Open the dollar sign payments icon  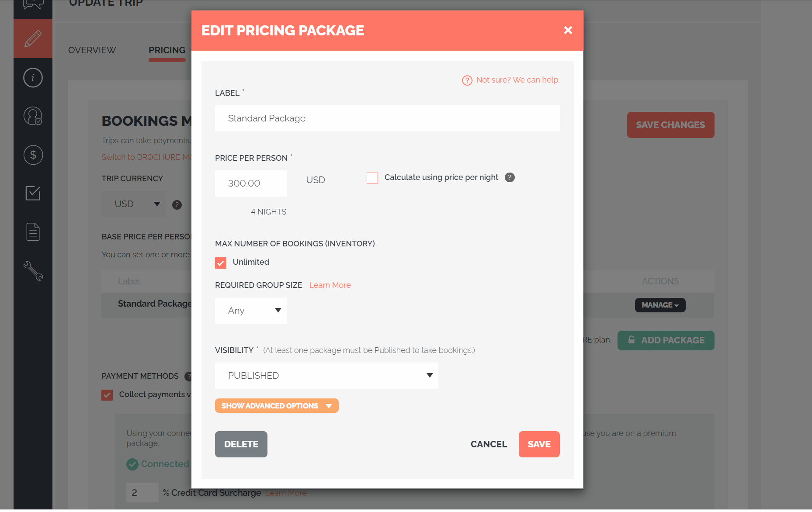coord(33,155)
